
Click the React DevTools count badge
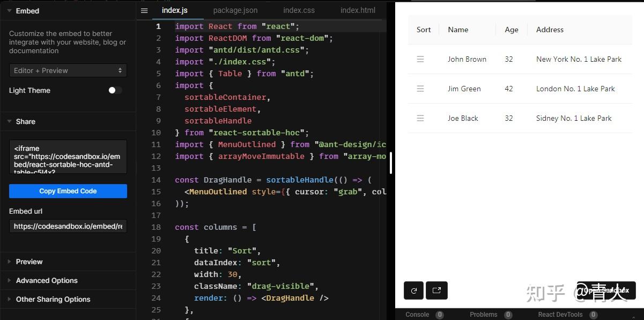click(594, 315)
